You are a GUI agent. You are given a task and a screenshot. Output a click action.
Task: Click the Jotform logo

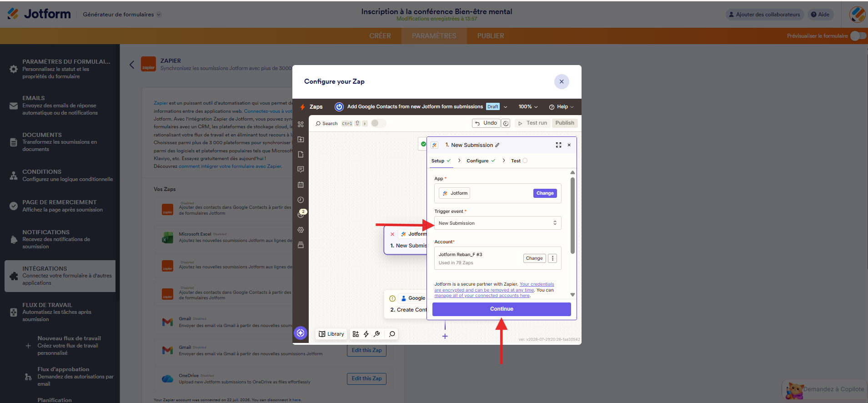(x=39, y=14)
